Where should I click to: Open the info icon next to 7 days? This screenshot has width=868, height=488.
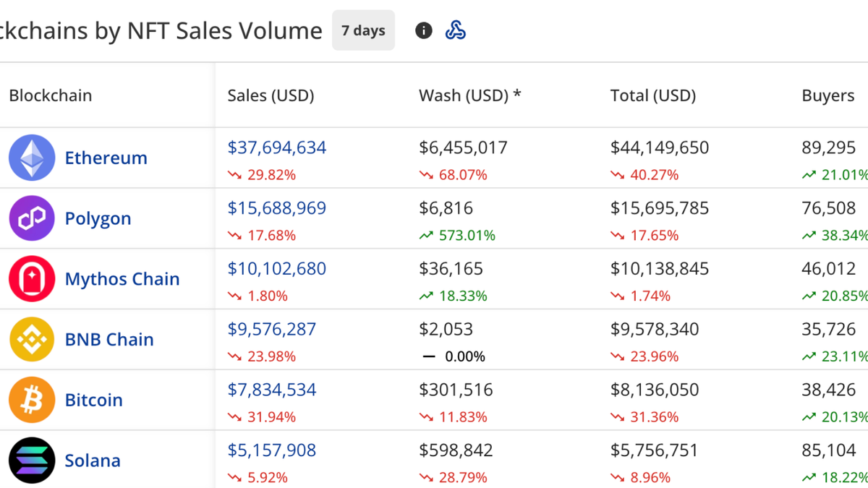tap(424, 30)
